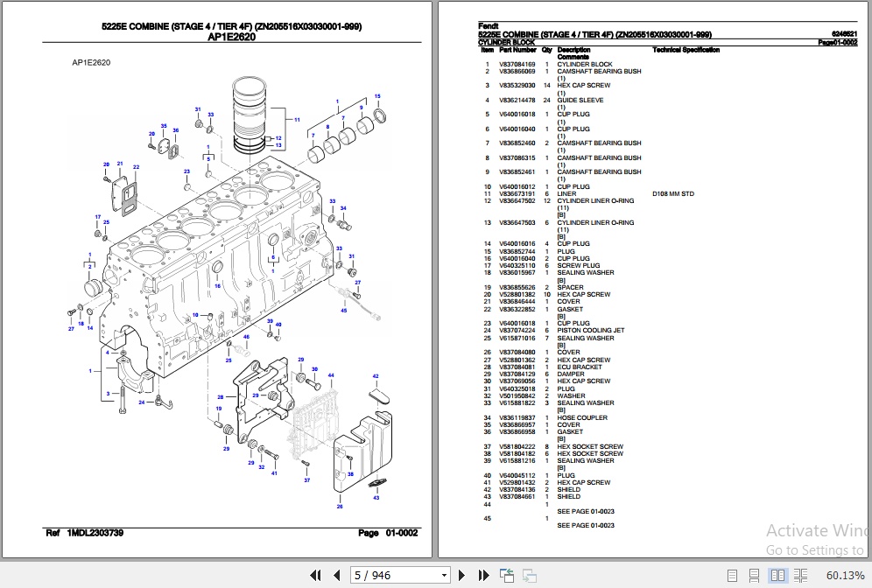Click the Part Number column header
This screenshot has height=588, width=872.
click(x=517, y=50)
